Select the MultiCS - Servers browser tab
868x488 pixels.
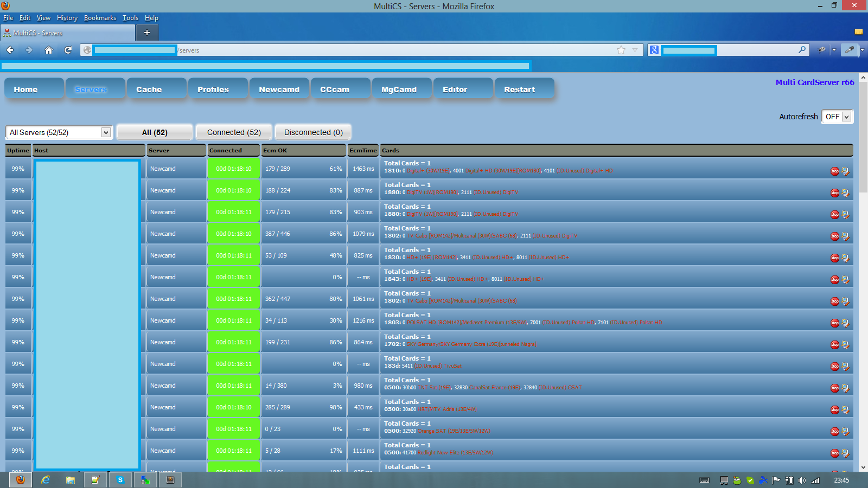click(x=65, y=33)
